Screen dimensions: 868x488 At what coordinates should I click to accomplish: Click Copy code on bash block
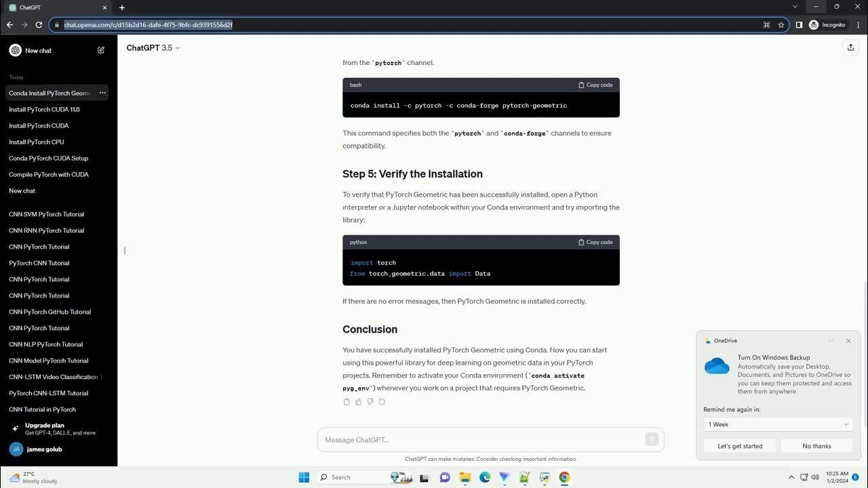pyautogui.click(x=595, y=85)
